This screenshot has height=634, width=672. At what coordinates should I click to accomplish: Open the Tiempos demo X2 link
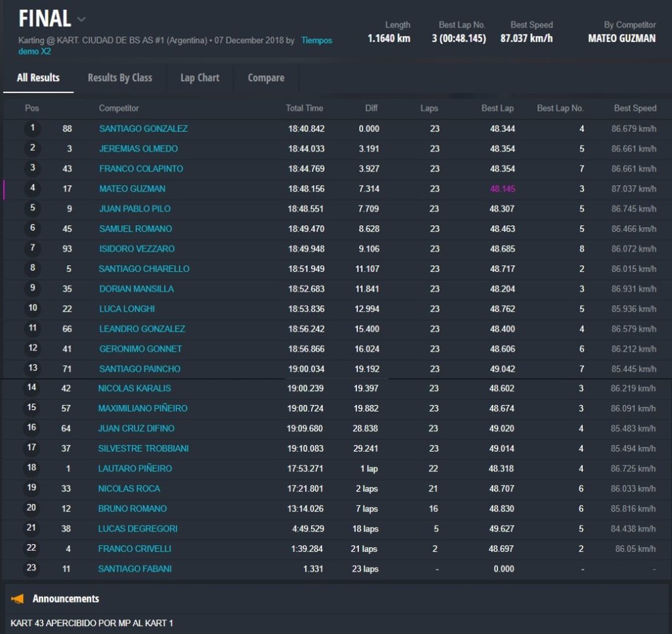click(316, 41)
